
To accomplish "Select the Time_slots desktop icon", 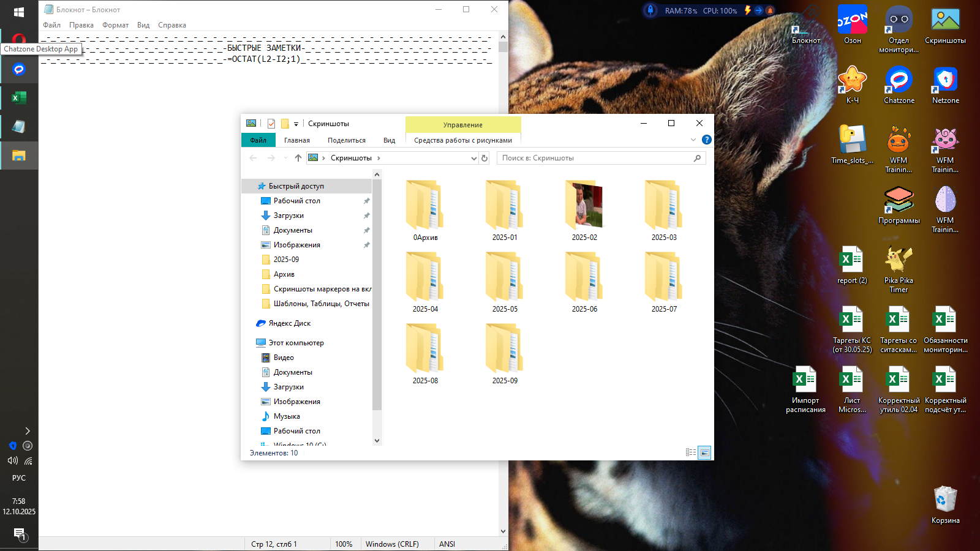I will pos(853,145).
